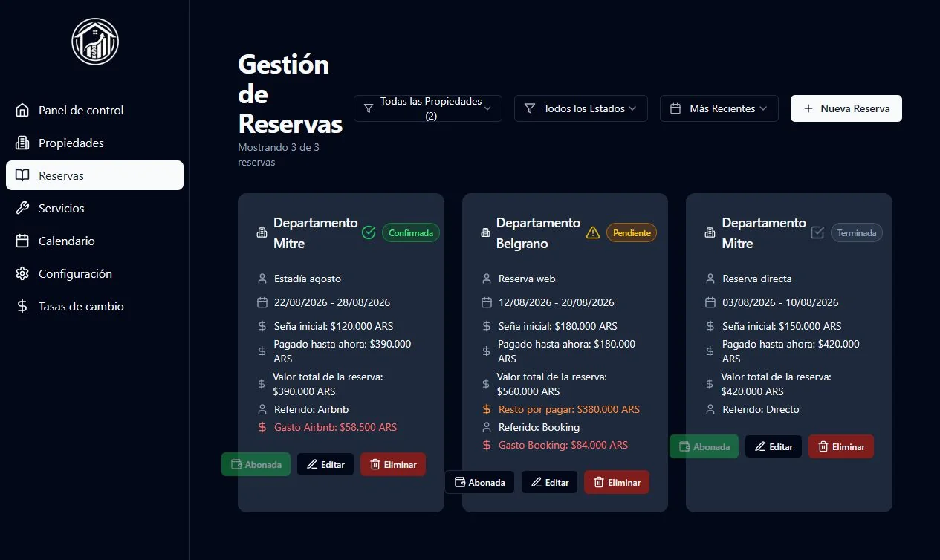Click building icon on Reserva directa card

click(710, 233)
